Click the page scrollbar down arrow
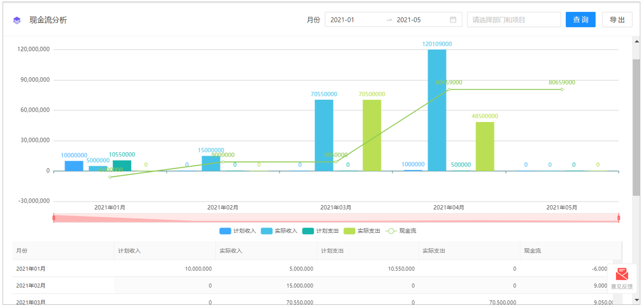The height and width of the screenshot is (308, 644). click(636, 300)
